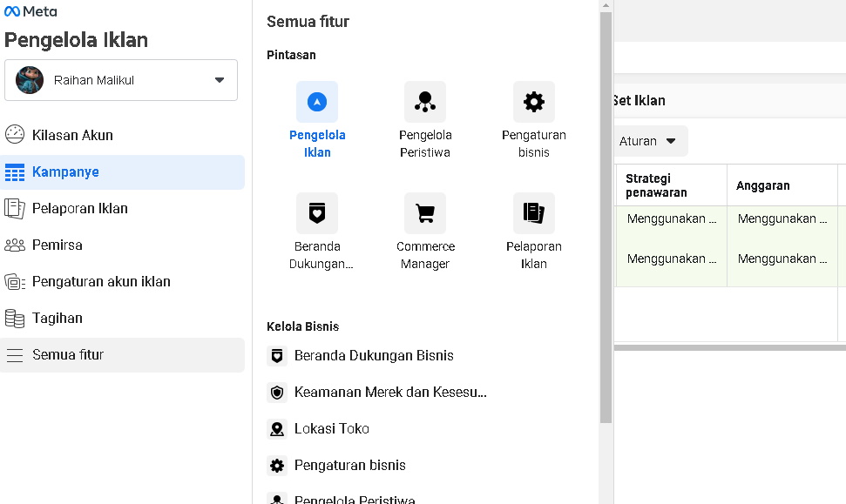Click the scrollbar up arrow in the panel
Screen dimensions: 846x504
click(606, 5)
